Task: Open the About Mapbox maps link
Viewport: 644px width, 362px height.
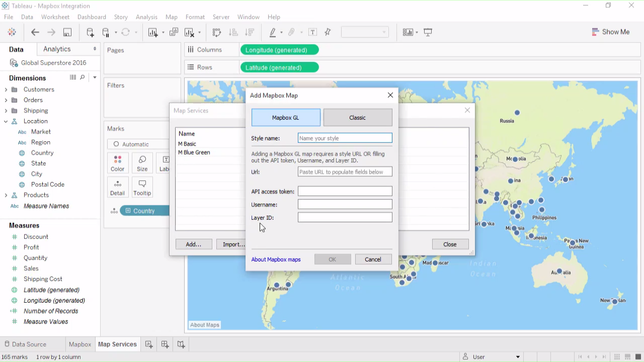Action: click(276, 259)
